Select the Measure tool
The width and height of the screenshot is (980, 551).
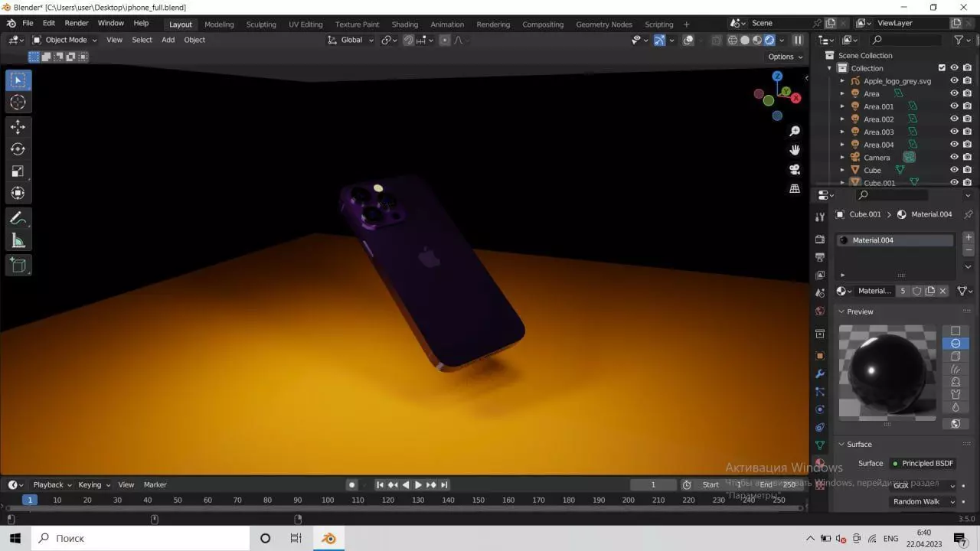[18, 241]
